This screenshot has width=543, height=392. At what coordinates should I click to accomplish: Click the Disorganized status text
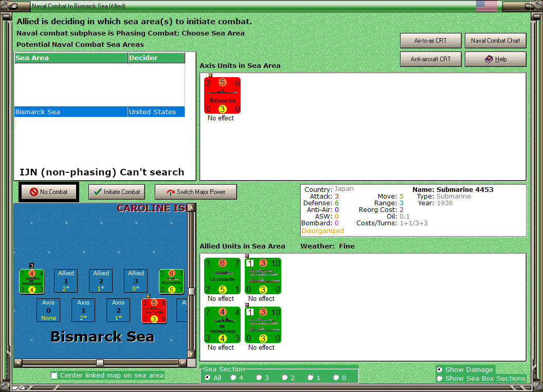point(322,231)
